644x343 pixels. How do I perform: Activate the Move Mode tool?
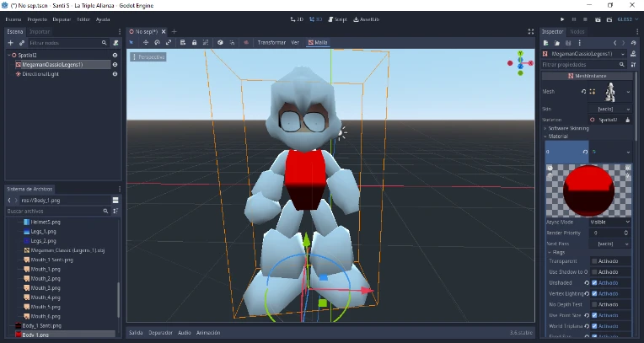145,42
